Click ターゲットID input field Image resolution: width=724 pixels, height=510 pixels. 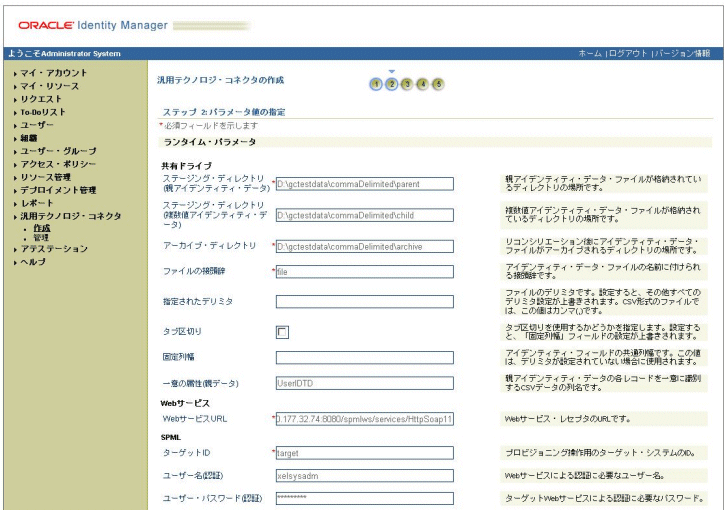pos(365,453)
